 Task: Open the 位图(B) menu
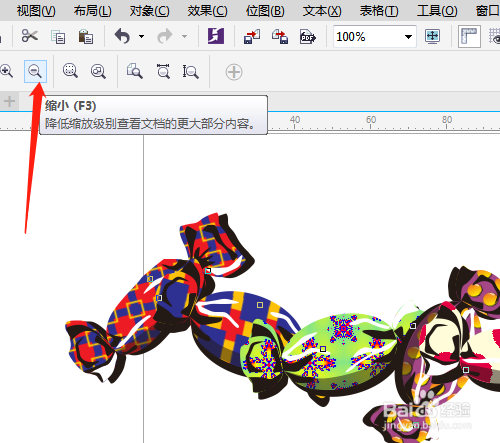pyautogui.click(x=265, y=11)
